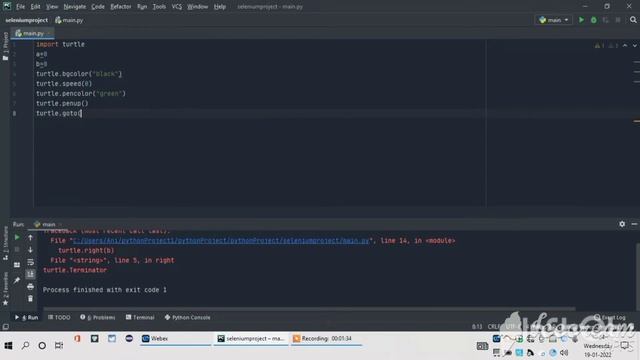Open Windows taskbar search
This screenshot has height=360, width=640.
click(25, 346)
